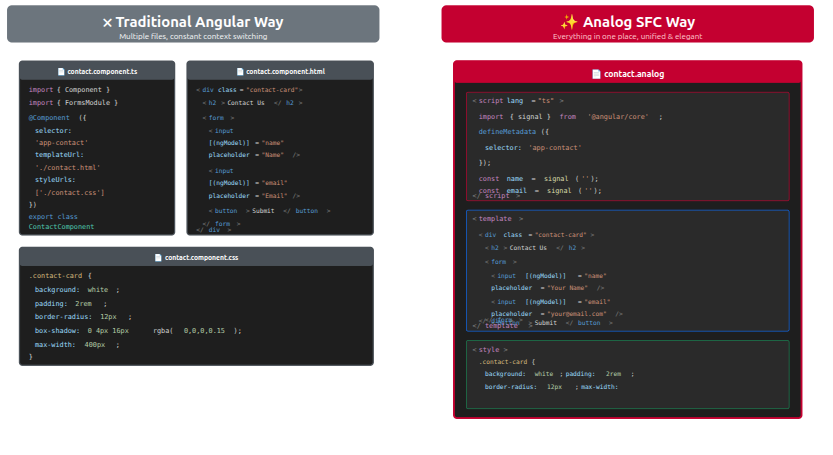The image size is (833, 455).
Task: Click the file icon next to contact.component.html
Action: coord(239,72)
